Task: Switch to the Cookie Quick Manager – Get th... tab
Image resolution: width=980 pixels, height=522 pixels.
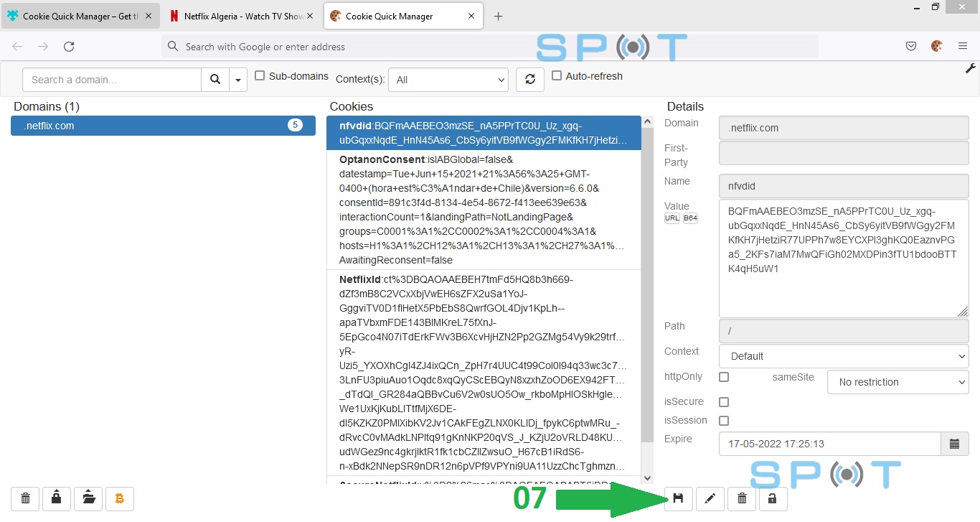Action: tap(80, 16)
